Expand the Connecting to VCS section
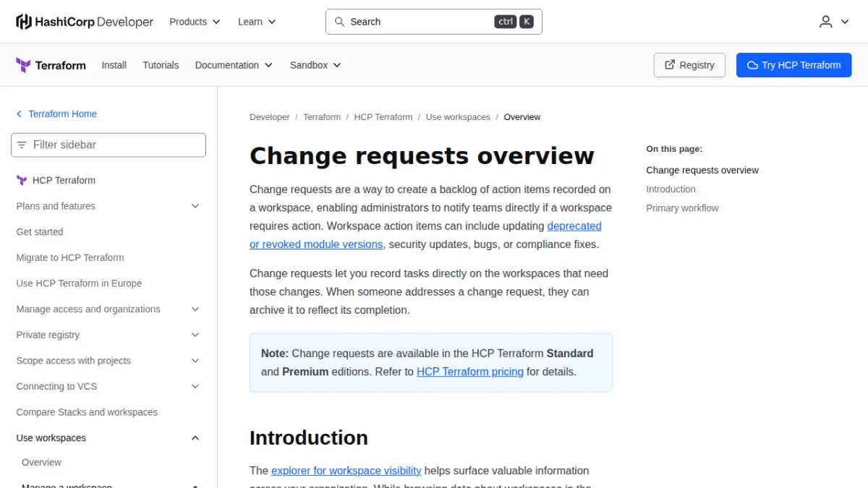868x488 pixels. (195, 387)
